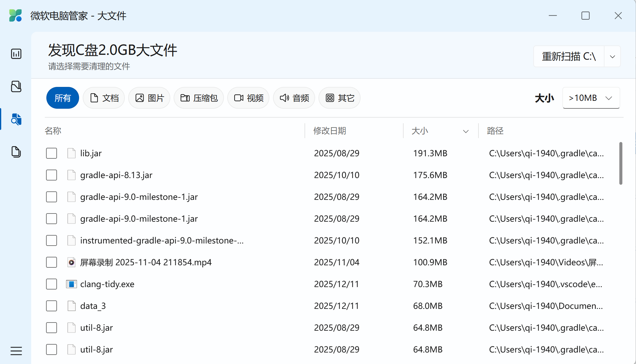This screenshot has height=364, width=636.
Task: Expand the rescan drive dropdown arrow
Action: 612,57
